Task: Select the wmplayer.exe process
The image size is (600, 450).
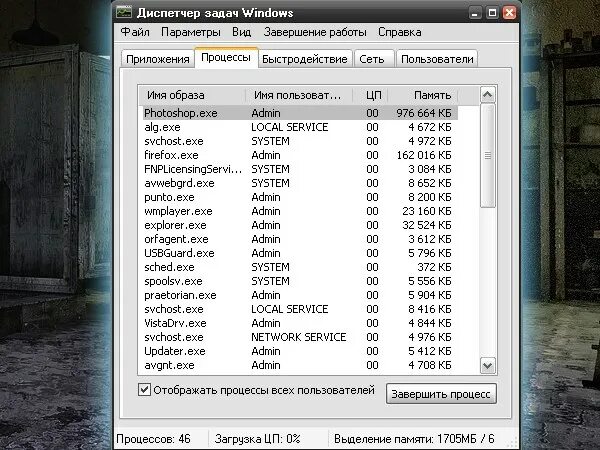Action: (x=300, y=211)
